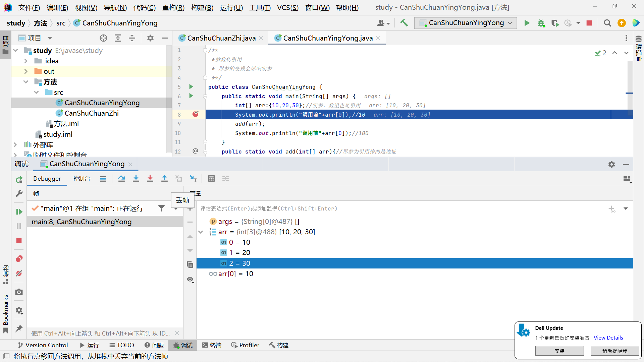
Task: Toggle the Mute Breakpoints icon
Action: (19, 274)
